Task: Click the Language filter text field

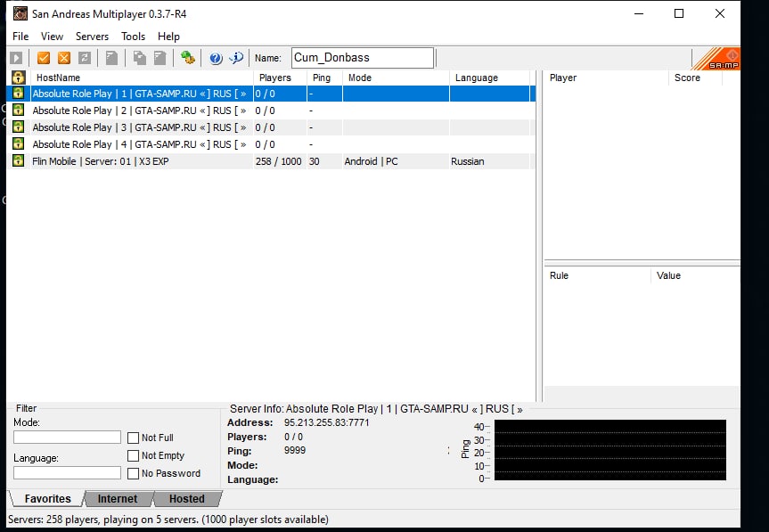Action: click(x=67, y=472)
